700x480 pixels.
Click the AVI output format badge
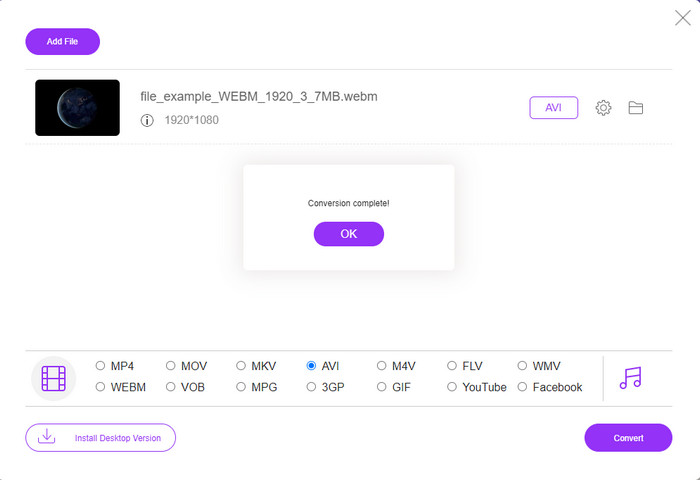[x=553, y=108]
